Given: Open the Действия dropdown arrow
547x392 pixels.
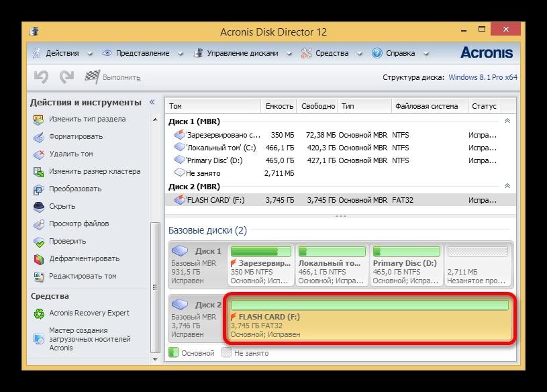Looking at the screenshot, I should tap(90, 54).
